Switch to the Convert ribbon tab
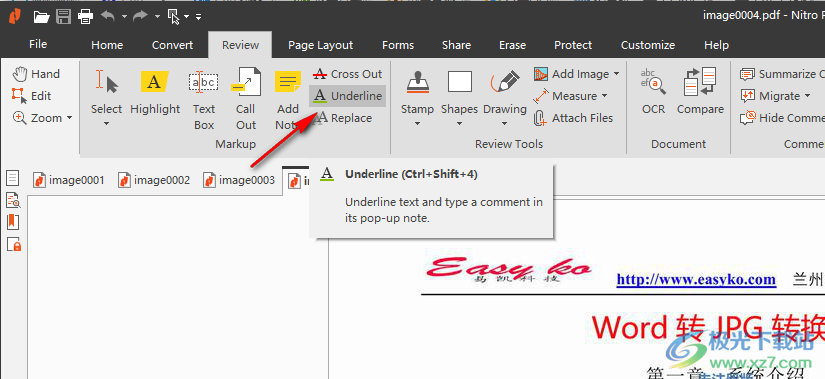Image resolution: width=825 pixels, height=379 pixels. click(173, 45)
